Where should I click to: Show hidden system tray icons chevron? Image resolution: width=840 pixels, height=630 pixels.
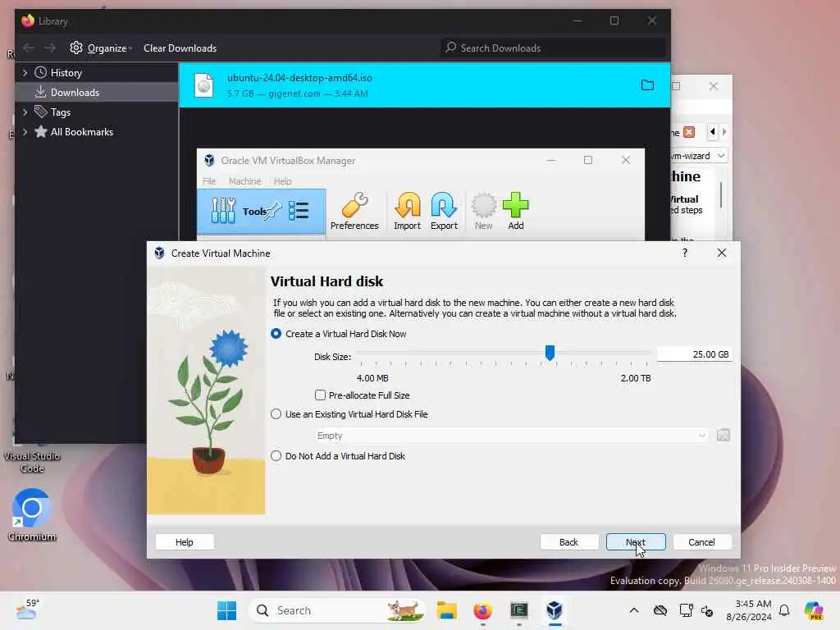pos(634,610)
